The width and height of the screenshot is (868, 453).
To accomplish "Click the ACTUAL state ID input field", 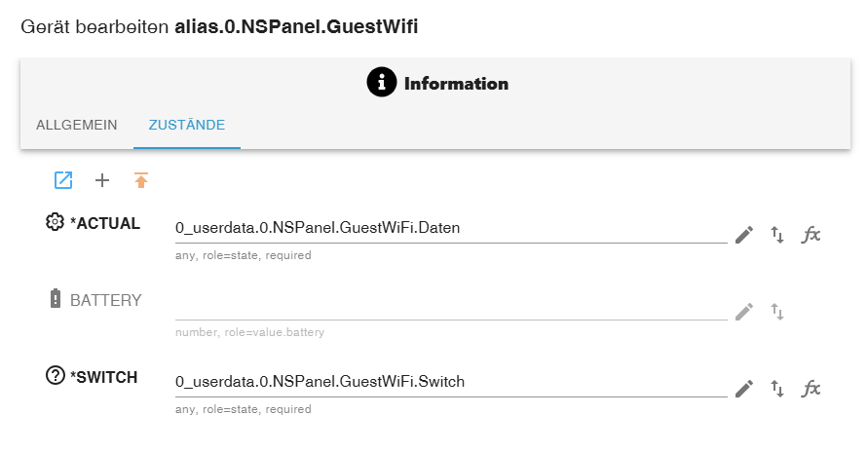I will [x=450, y=228].
